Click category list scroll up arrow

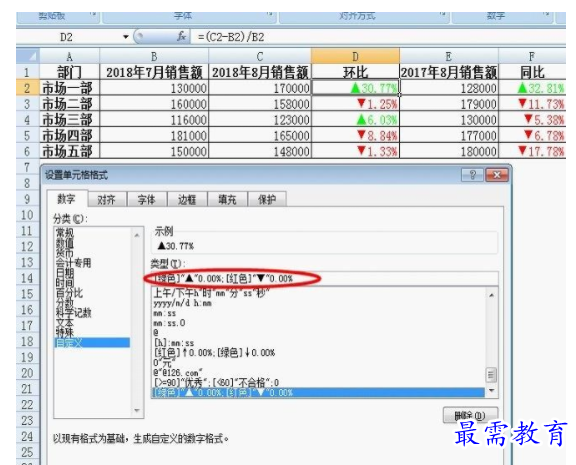tap(137, 234)
